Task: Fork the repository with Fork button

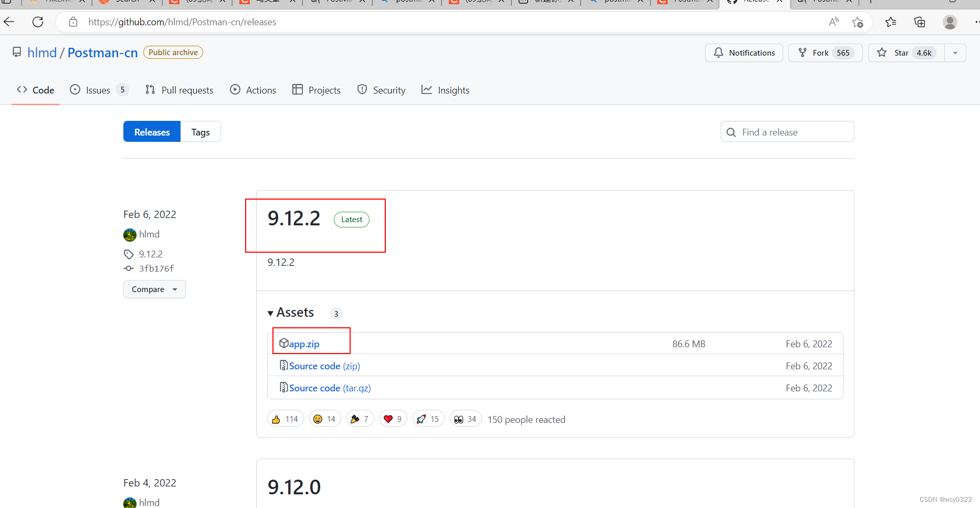Action: [825, 53]
